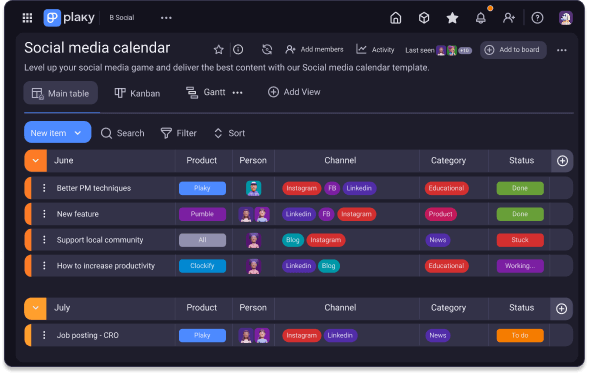Click Linkedin tag in productivity row

[298, 266]
